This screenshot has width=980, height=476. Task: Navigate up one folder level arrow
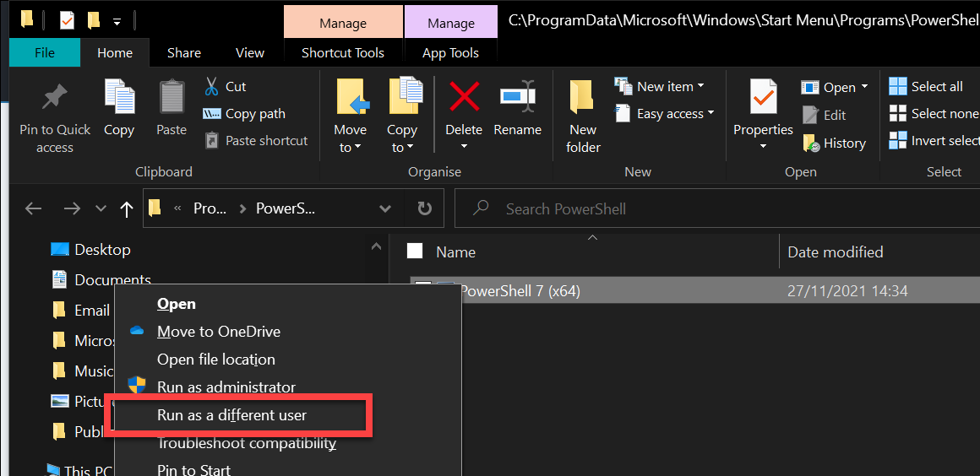coord(127,208)
